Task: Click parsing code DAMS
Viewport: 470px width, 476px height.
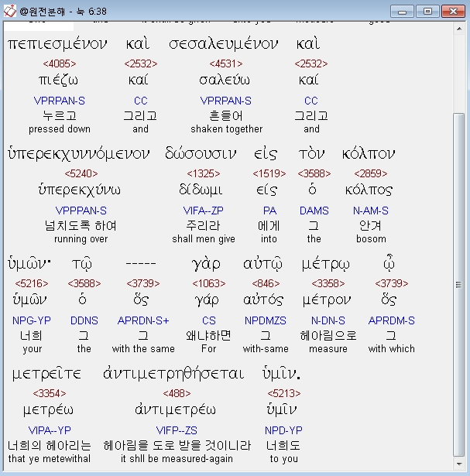Action: 314,211
